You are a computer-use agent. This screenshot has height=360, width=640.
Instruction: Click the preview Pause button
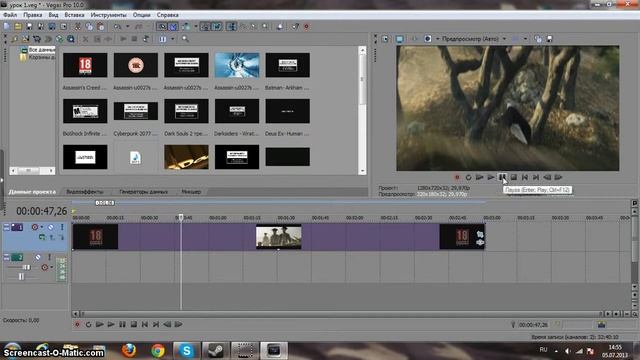[x=502, y=178]
